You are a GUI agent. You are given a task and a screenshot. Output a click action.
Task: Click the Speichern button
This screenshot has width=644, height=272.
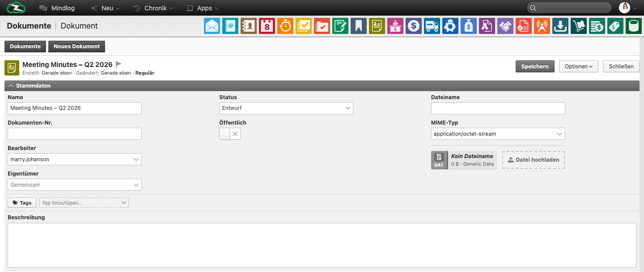point(535,66)
